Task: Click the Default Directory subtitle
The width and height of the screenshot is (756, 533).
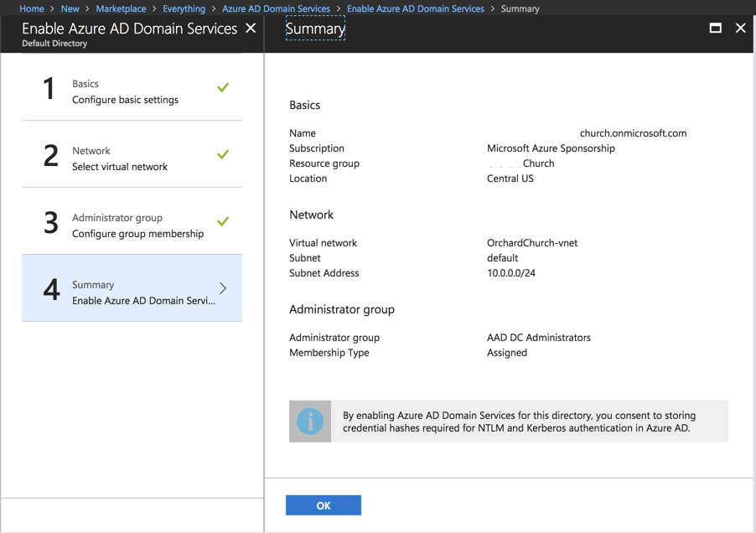Action: pos(54,44)
